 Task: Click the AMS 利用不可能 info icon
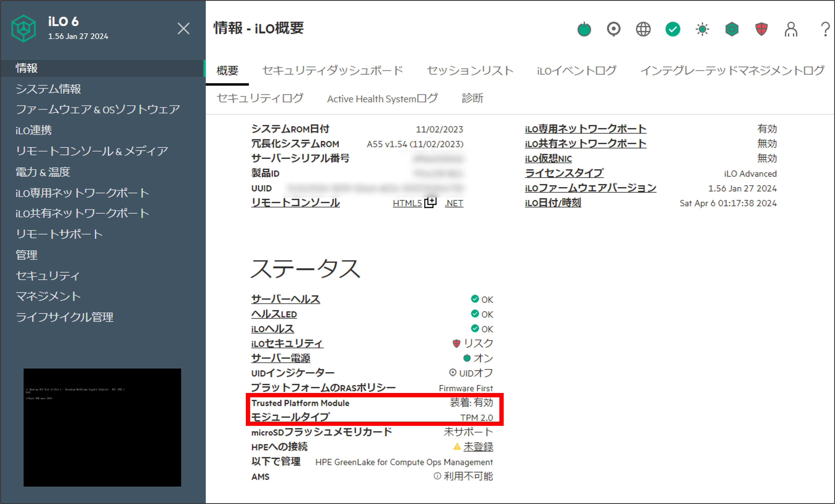437,476
